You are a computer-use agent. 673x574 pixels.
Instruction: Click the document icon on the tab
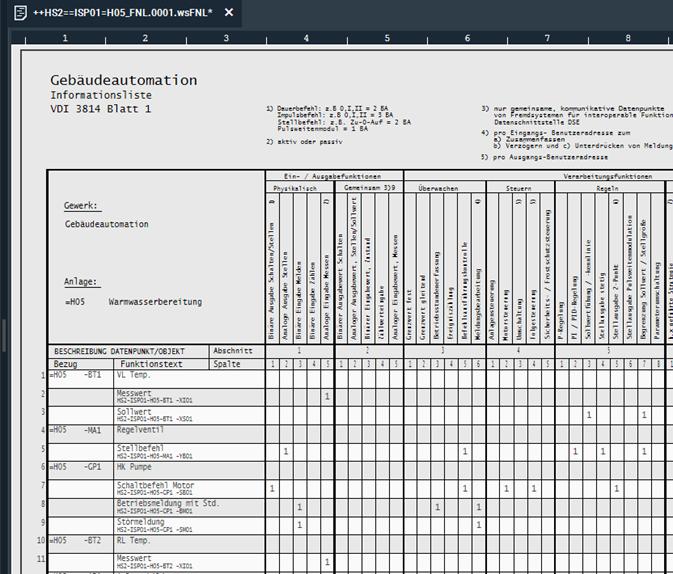pos(20,13)
